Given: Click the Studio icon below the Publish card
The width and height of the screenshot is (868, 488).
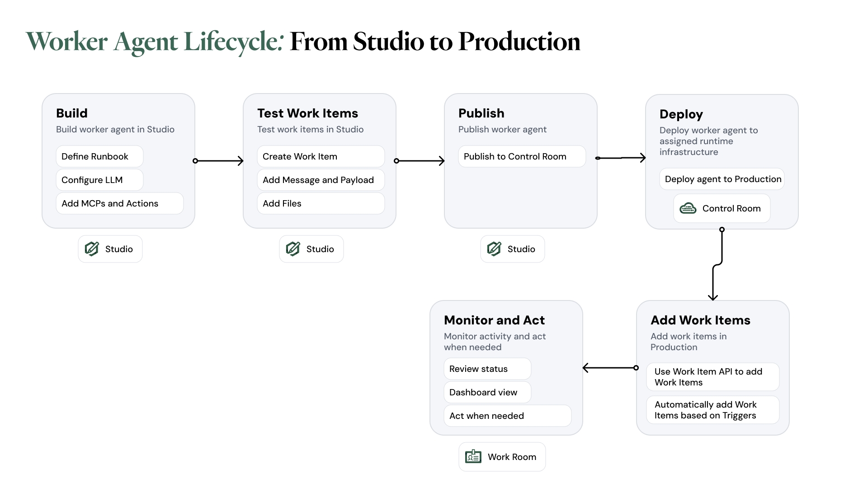Looking at the screenshot, I should 494,249.
